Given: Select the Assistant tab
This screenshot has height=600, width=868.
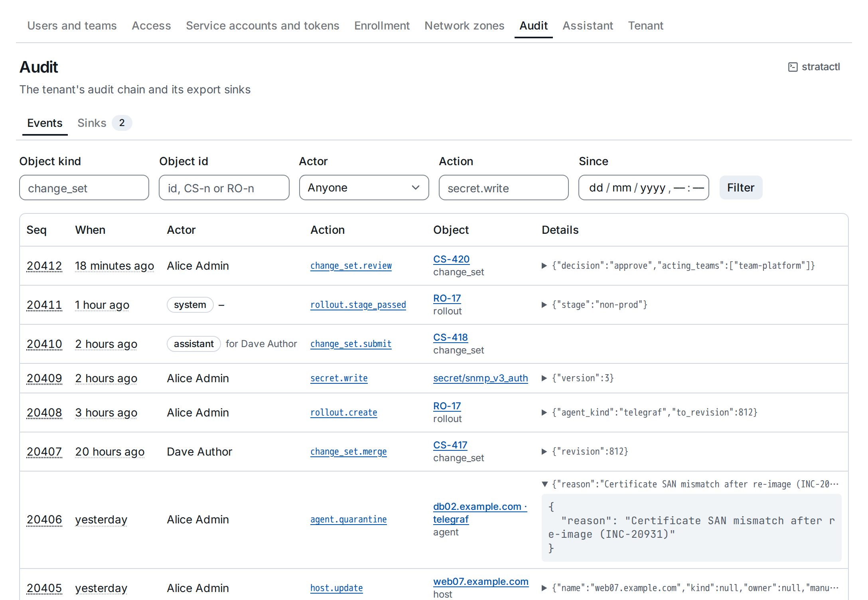Looking at the screenshot, I should click(x=588, y=26).
